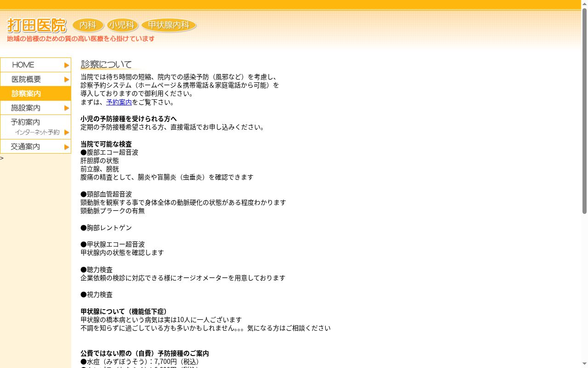The image size is (588, 368).
Task: Click the arrow beside 交通案内
Action: 67,147
